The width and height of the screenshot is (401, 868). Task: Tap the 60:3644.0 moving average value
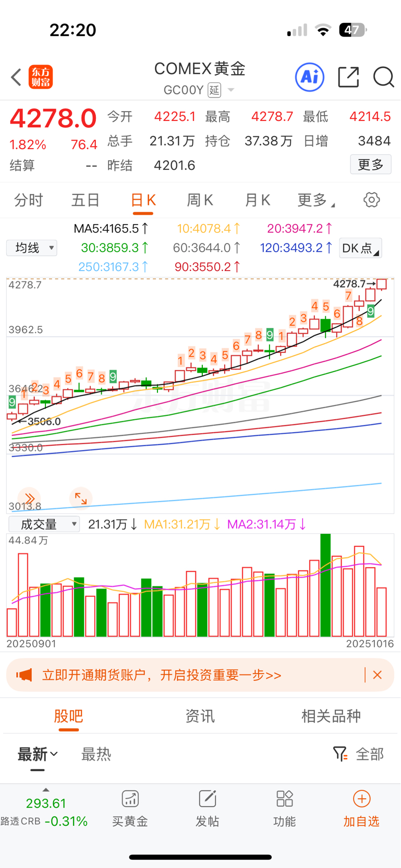click(207, 248)
